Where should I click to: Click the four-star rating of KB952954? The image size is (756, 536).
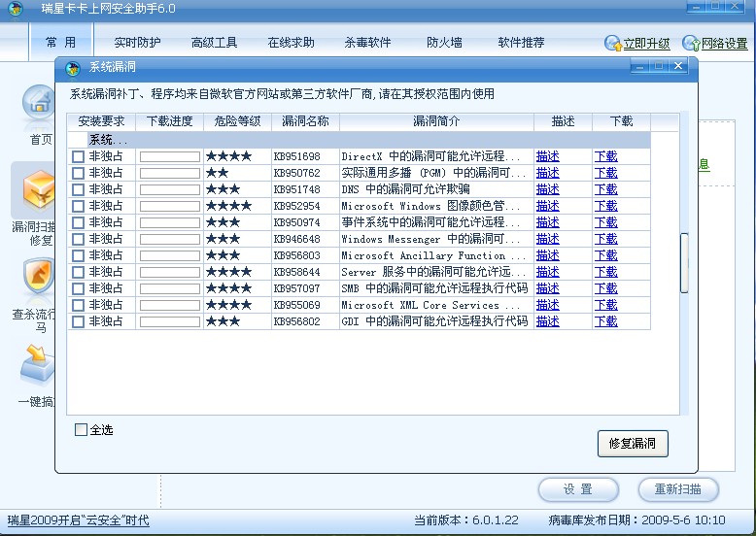pyautogui.click(x=228, y=206)
